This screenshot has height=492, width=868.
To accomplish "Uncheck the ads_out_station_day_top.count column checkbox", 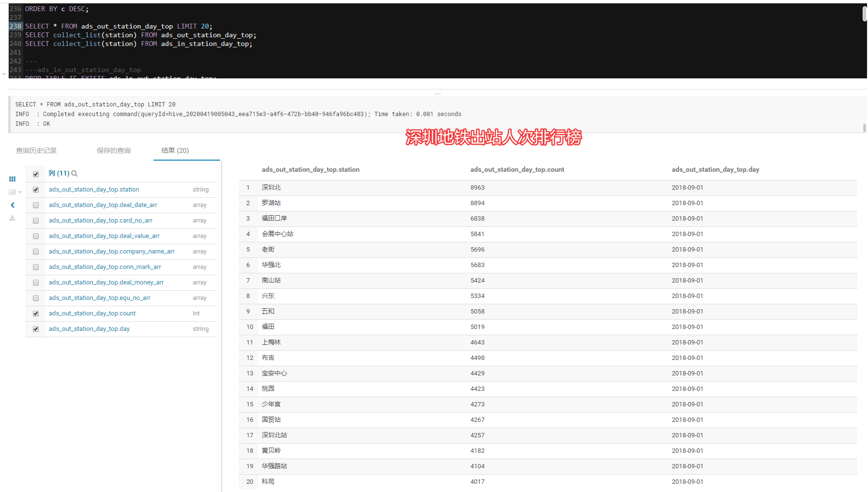I will (36, 313).
